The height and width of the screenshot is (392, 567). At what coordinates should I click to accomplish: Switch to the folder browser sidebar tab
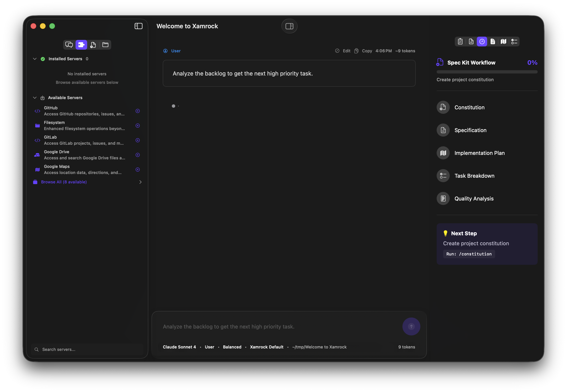click(105, 45)
